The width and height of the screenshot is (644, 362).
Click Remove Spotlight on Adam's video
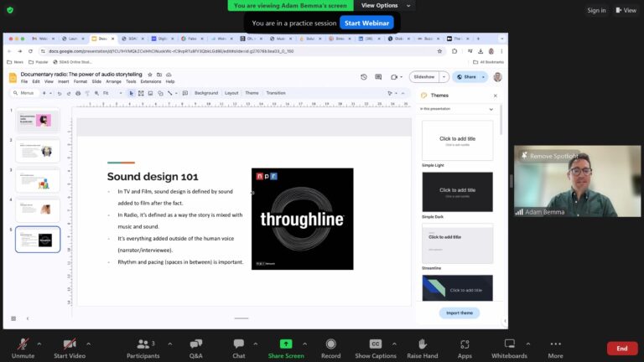click(x=549, y=156)
